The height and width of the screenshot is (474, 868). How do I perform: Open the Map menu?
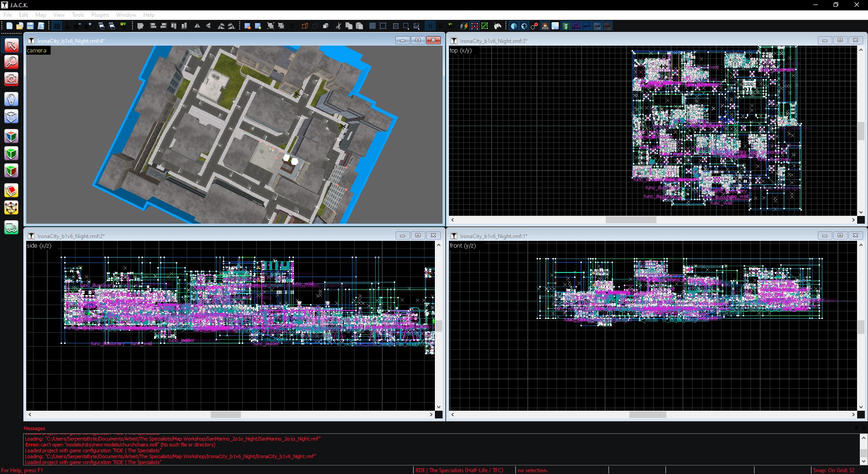point(41,15)
